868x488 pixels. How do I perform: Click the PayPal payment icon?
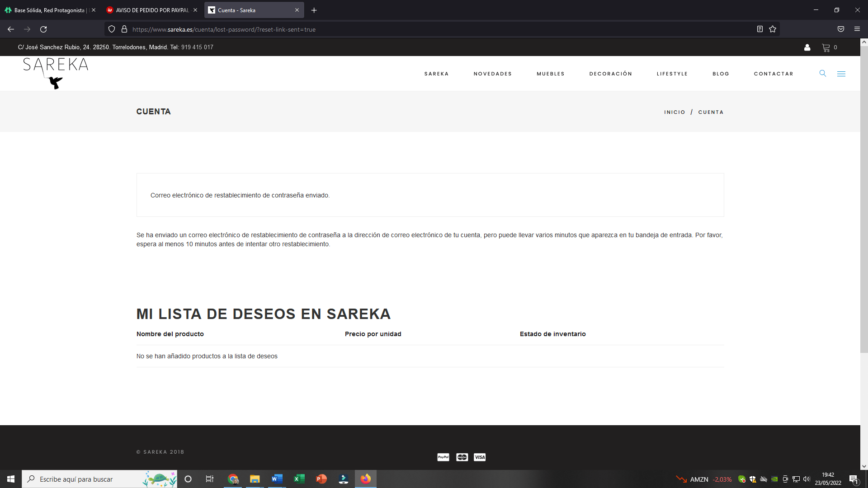(443, 457)
